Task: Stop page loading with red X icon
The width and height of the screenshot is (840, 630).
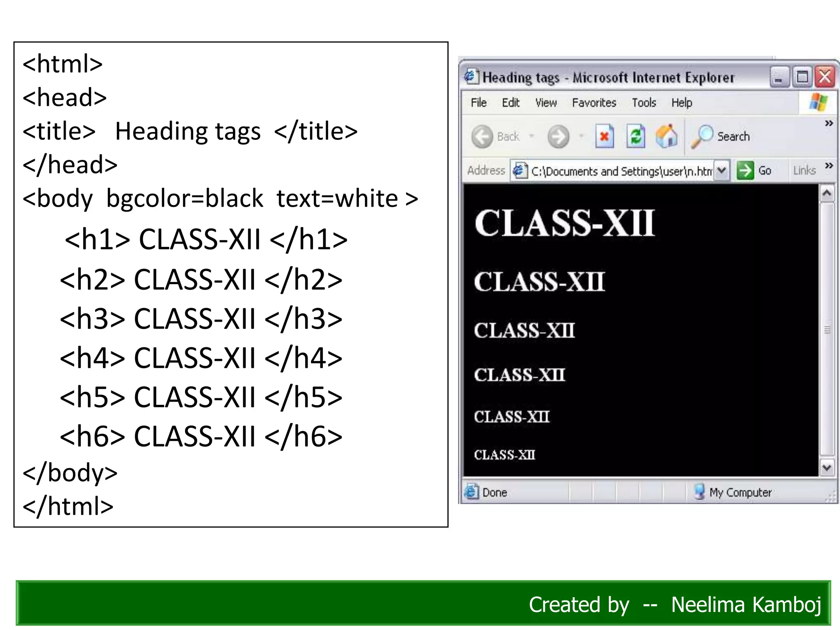Action: [604, 136]
